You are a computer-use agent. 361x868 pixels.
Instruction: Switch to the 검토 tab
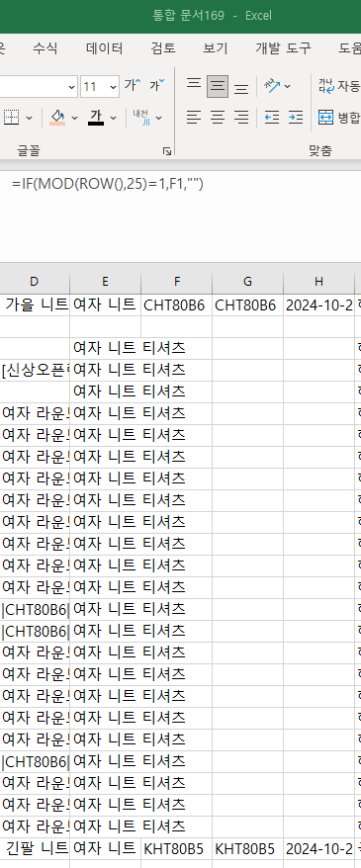tap(163, 48)
